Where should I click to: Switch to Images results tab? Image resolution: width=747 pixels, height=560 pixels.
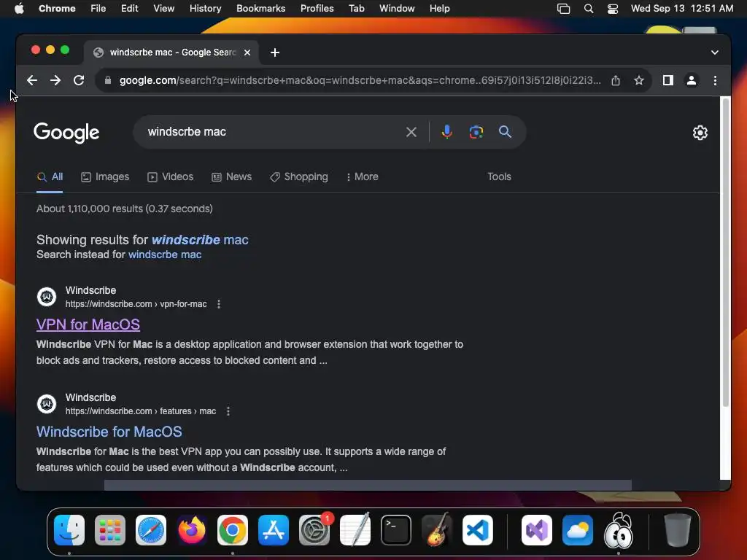105,176
